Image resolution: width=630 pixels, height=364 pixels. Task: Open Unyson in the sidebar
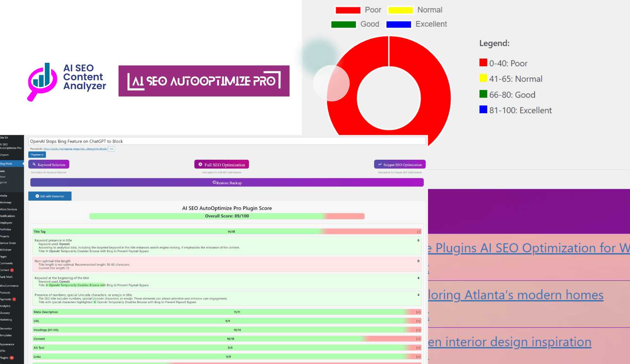pos(4,155)
